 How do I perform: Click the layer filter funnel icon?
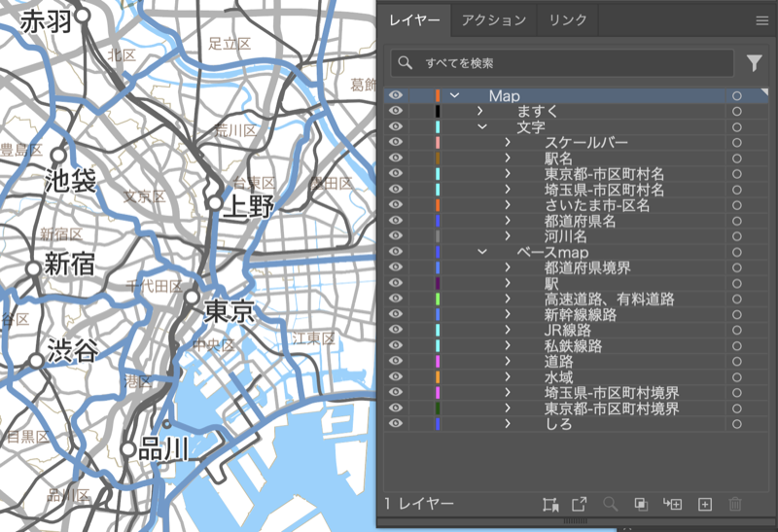point(755,63)
